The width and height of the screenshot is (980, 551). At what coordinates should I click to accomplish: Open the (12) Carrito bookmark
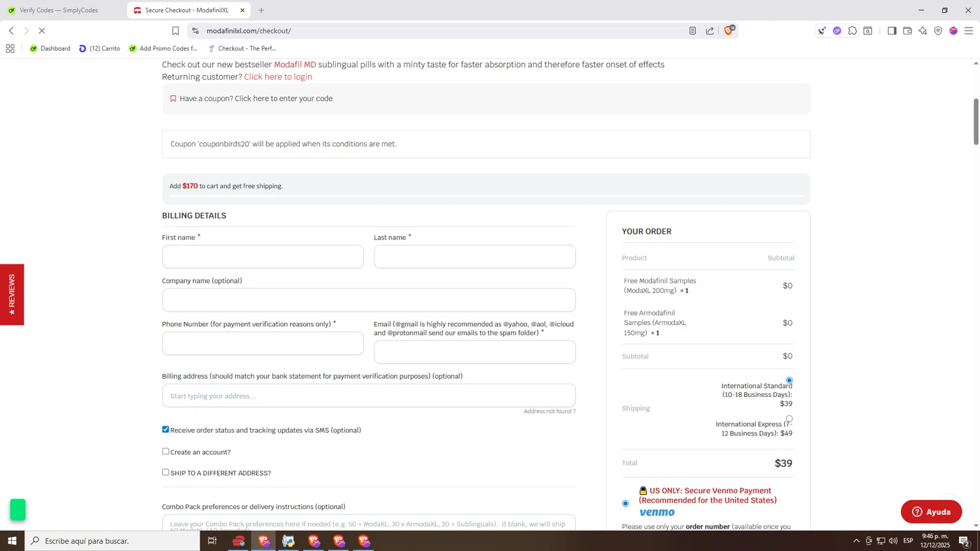(x=99, y=48)
